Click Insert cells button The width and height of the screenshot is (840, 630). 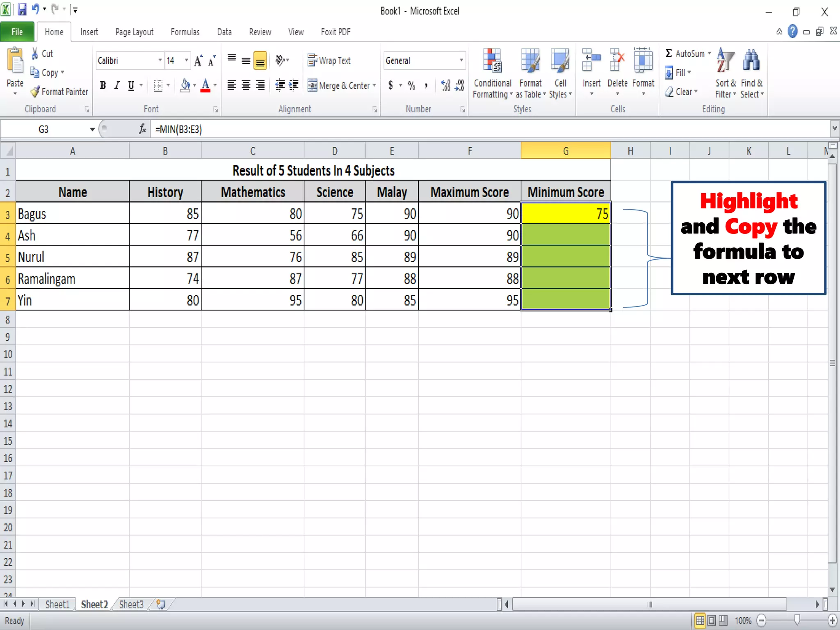(591, 72)
